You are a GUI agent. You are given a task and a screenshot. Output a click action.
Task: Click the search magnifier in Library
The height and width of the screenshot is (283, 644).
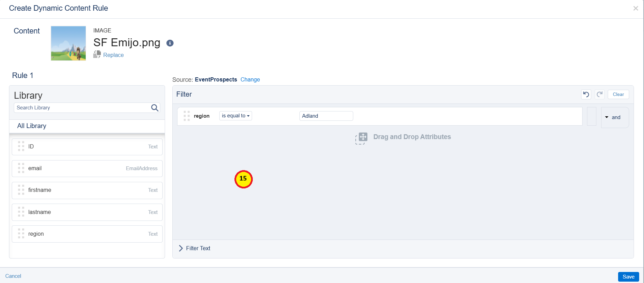(x=155, y=108)
